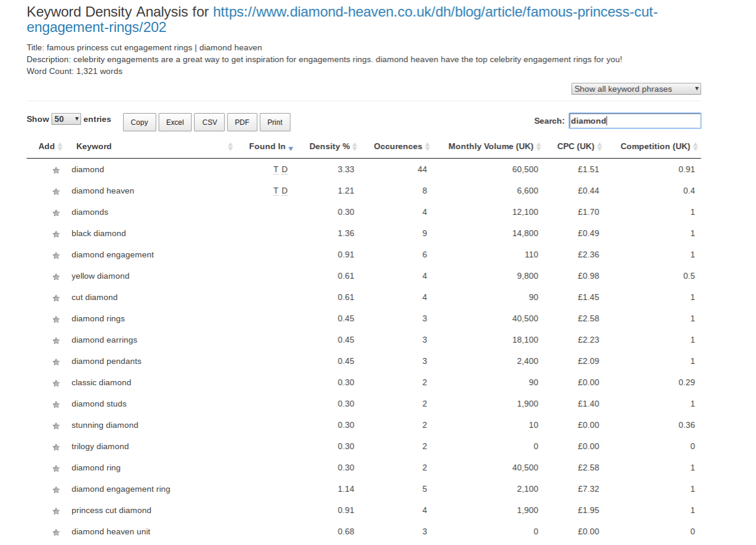
Task: Select the £7.32 CPC cell
Action: pos(588,489)
